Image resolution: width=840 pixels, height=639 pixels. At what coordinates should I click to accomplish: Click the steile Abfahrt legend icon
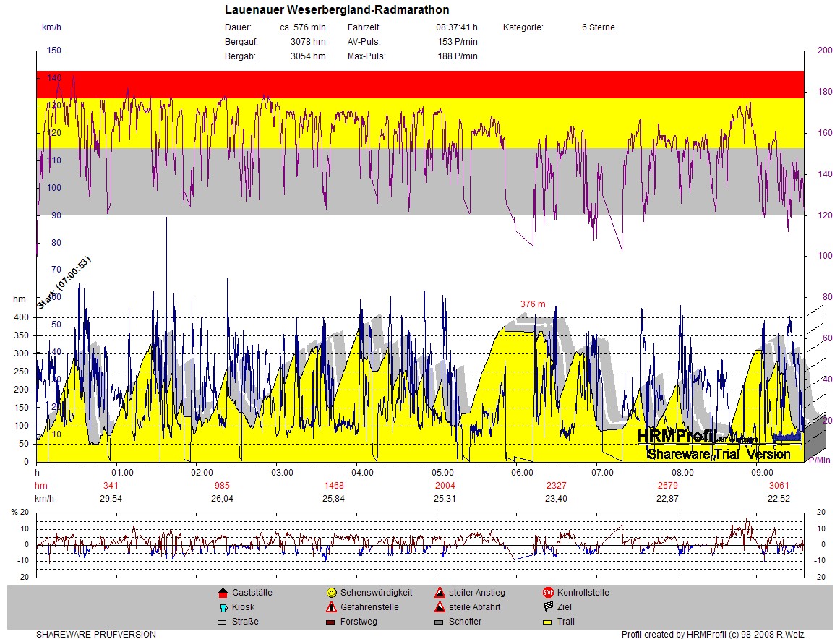[x=440, y=607]
